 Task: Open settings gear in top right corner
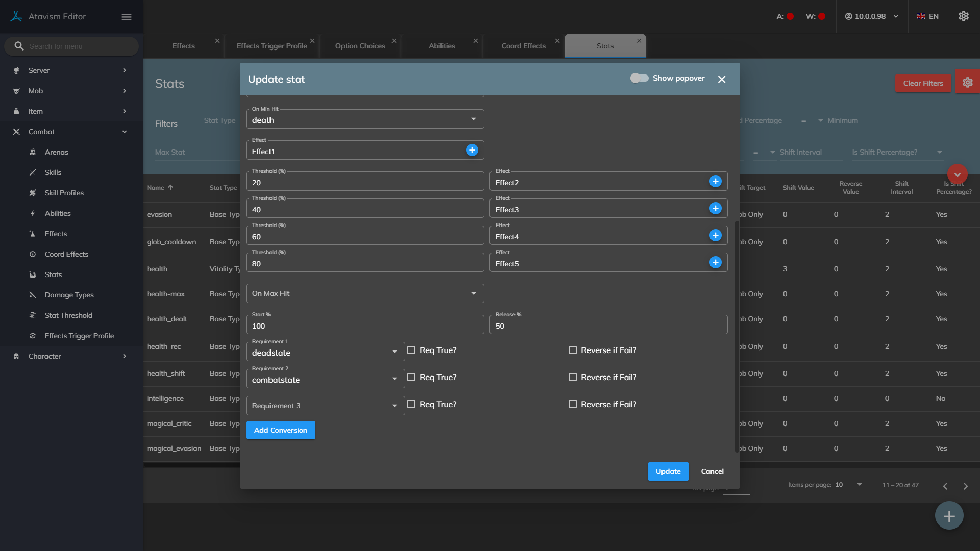click(x=963, y=16)
